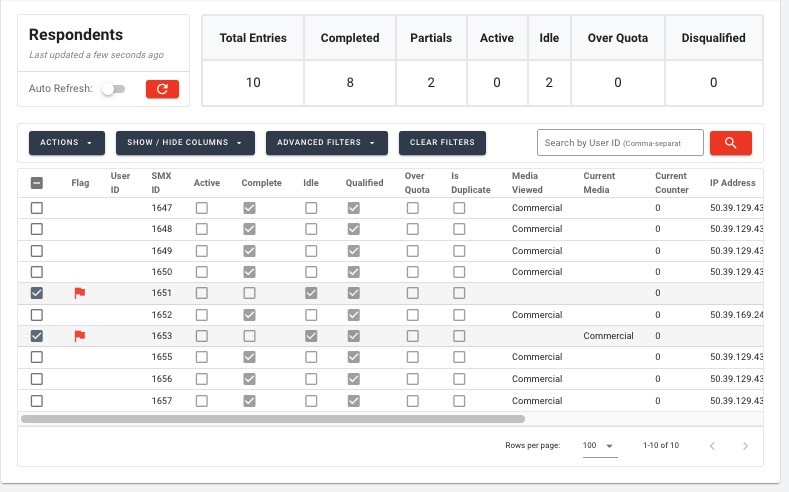This screenshot has width=789, height=492.
Task: Go to the next page arrow
Action: coord(745,446)
